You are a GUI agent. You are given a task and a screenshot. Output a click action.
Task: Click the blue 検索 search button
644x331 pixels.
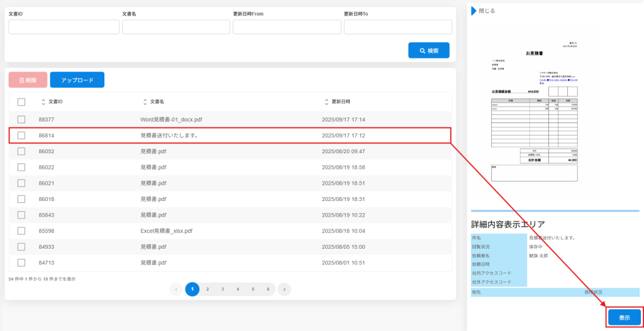(428, 50)
